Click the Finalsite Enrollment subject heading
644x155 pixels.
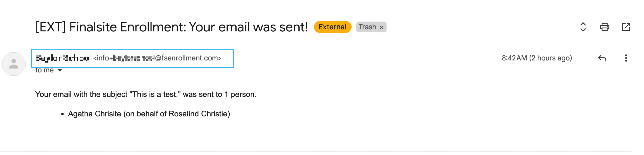coord(171,27)
